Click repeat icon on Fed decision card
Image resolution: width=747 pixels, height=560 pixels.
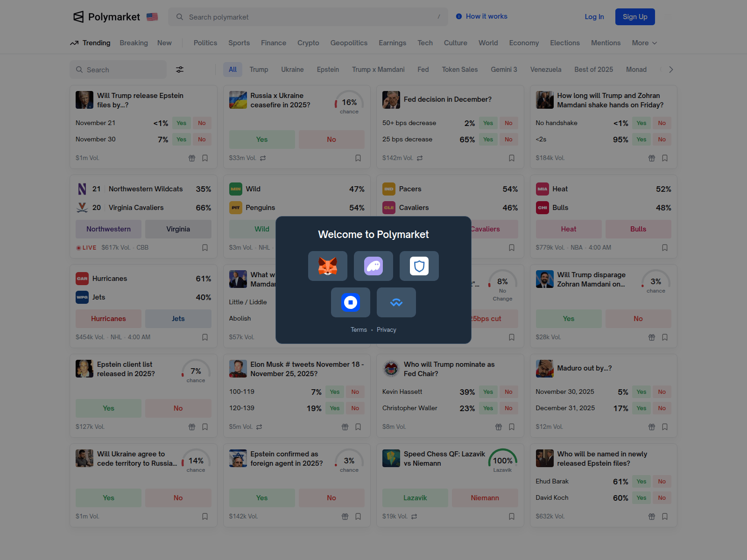420,158
